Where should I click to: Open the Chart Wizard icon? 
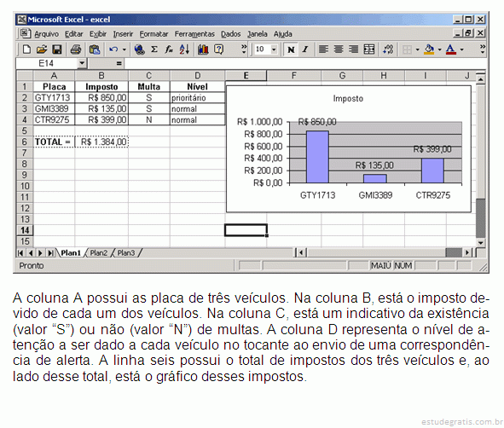[203, 49]
